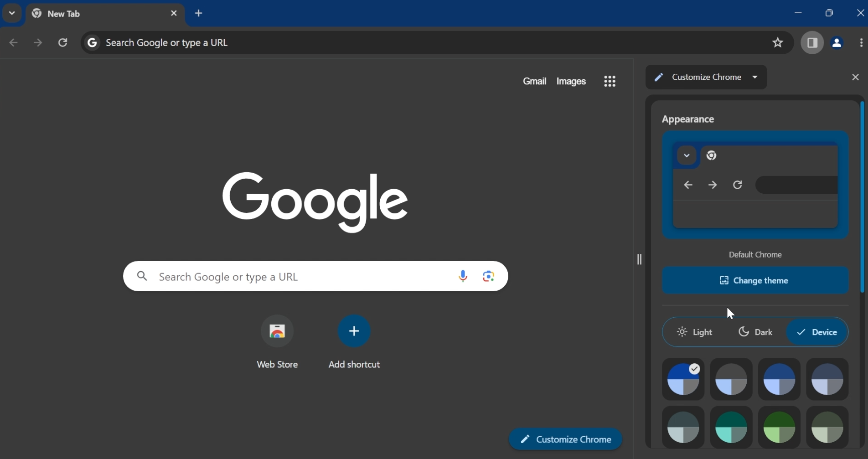This screenshot has width=868, height=459.
Task: Open the Chrome profile menu
Action: click(x=838, y=42)
